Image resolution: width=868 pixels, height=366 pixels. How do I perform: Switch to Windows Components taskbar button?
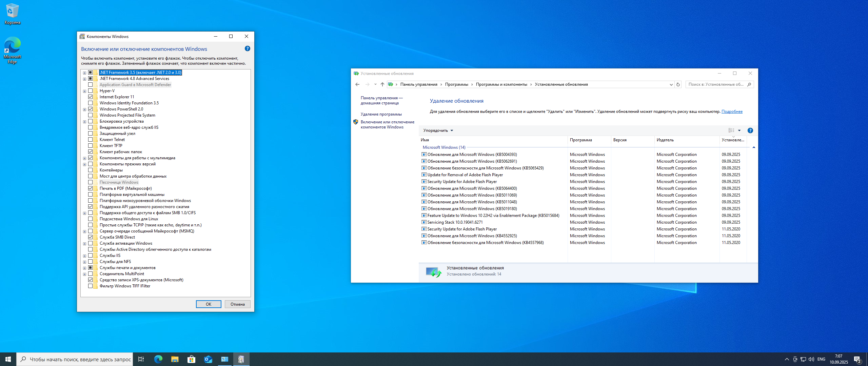[x=241, y=359]
